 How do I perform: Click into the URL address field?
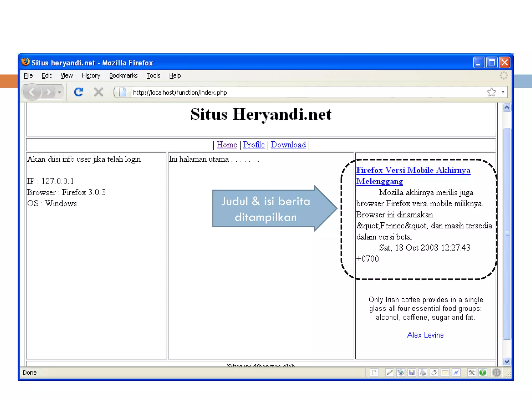286,92
